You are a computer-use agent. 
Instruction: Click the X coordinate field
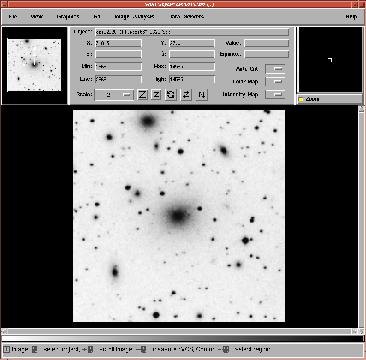click(118, 43)
